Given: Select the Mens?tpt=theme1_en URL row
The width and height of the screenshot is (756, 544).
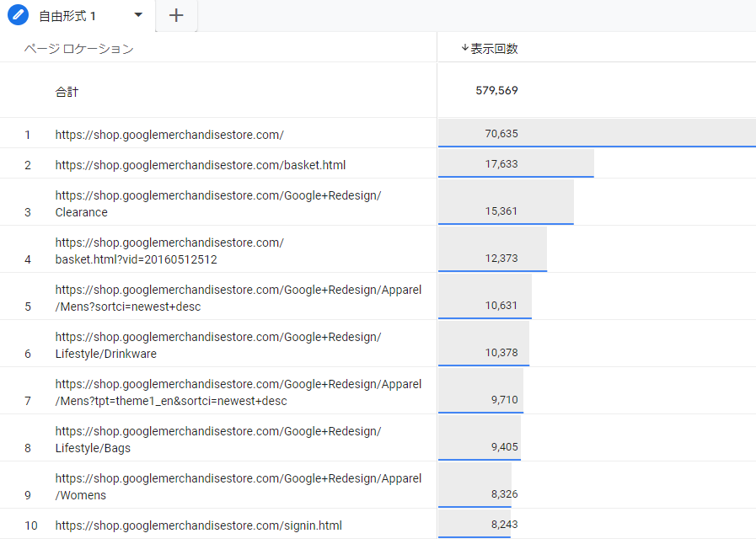Looking at the screenshot, I should (x=239, y=392).
